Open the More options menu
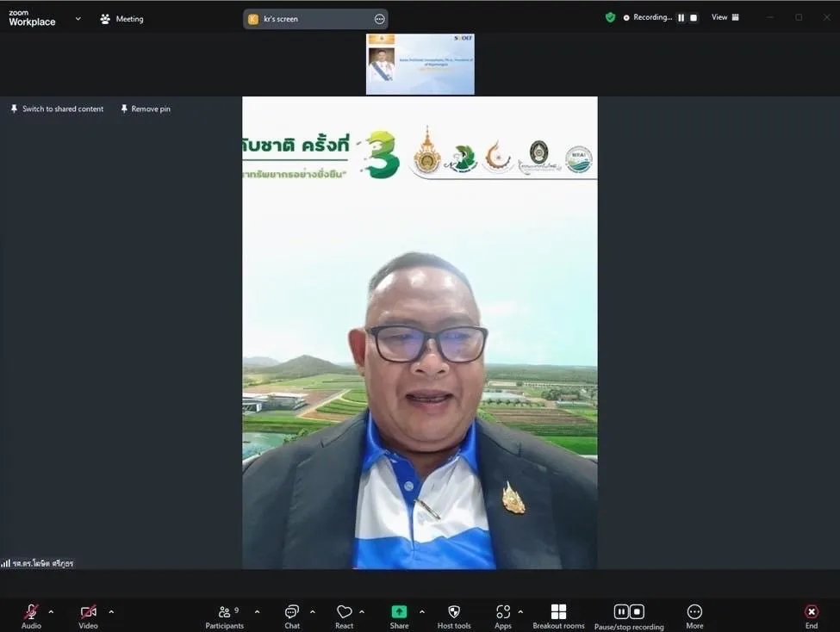840x632 pixels. (x=694, y=612)
